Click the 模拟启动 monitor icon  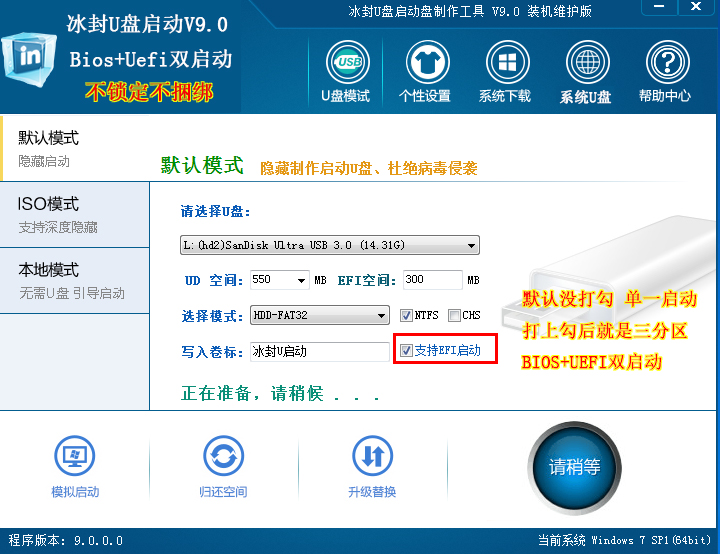(74, 456)
